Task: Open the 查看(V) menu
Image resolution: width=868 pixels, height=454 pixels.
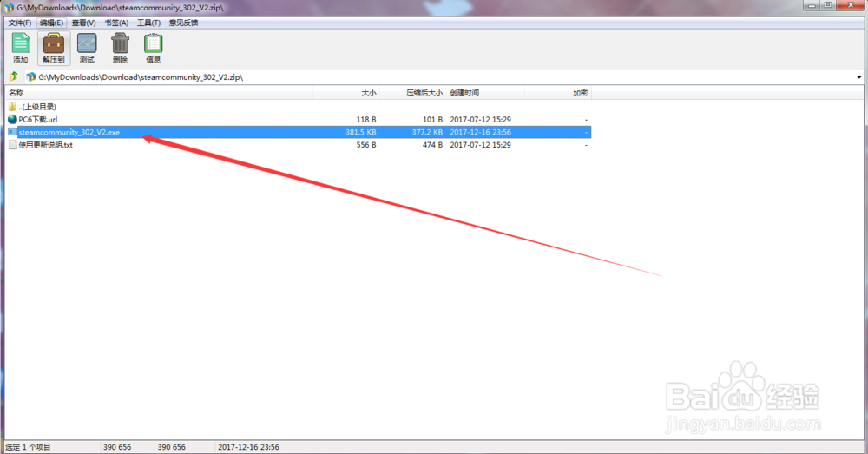Action: [83, 23]
